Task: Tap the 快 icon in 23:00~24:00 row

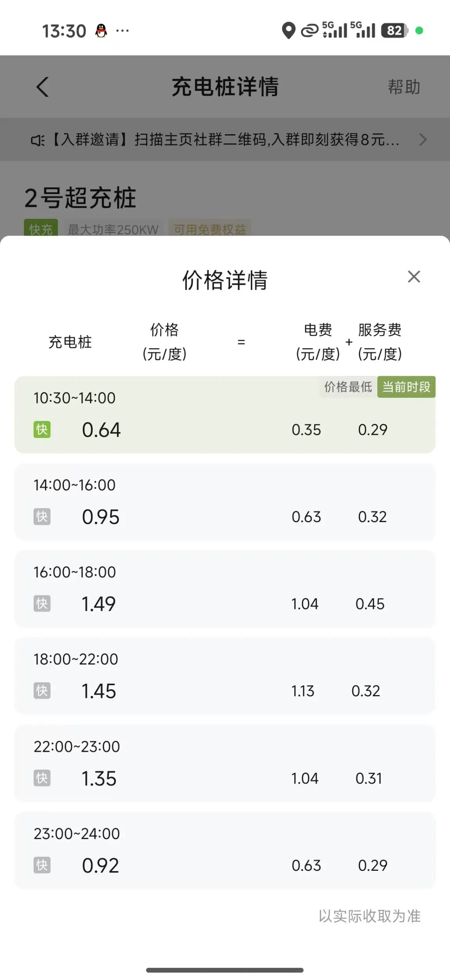Action: coord(42,865)
